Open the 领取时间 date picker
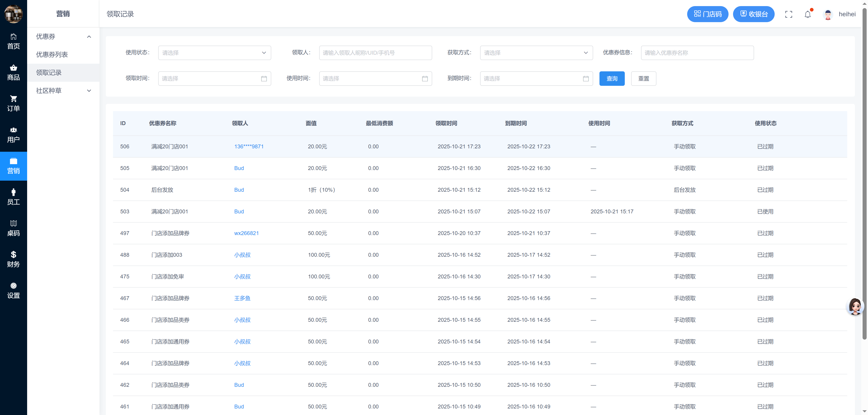 point(214,78)
